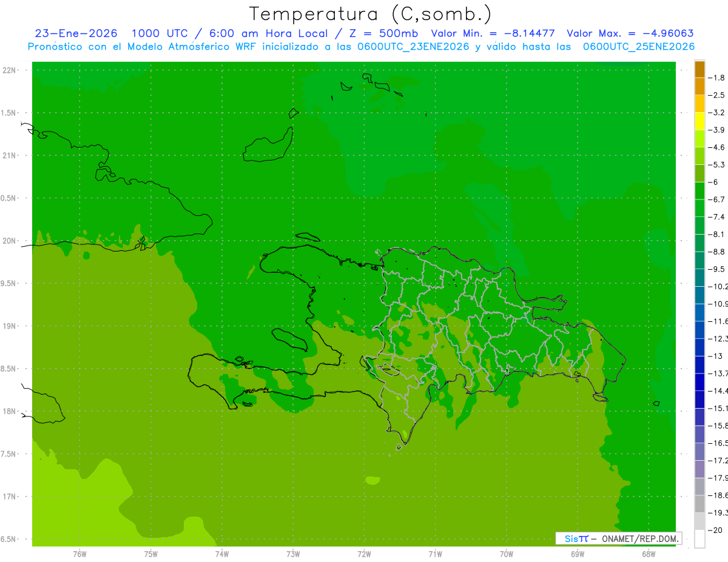Click the "-3.9" legend value
This screenshot has width=728, height=562.
(717, 130)
